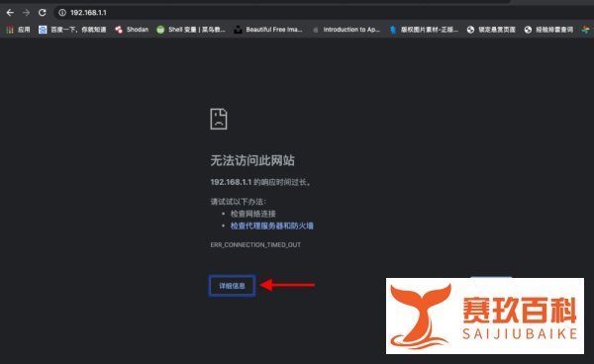The image size is (594, 364).
Task: Click the 检查网络连接 suggestion text
Action: click(252, 214)
